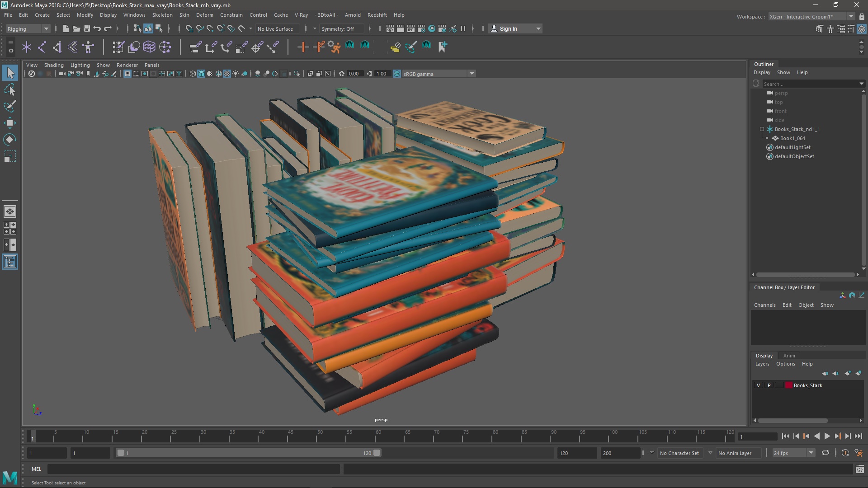Open the Outliner Display menu
The width and height of the screenshot is (868, 488).
762,72
